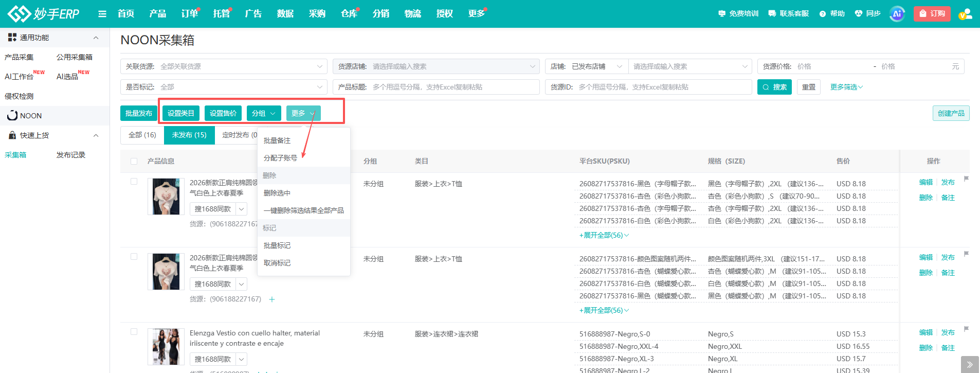980x373 pixels.
Task: Open 发布记录 in the sidebar
Action: [71, 155]
